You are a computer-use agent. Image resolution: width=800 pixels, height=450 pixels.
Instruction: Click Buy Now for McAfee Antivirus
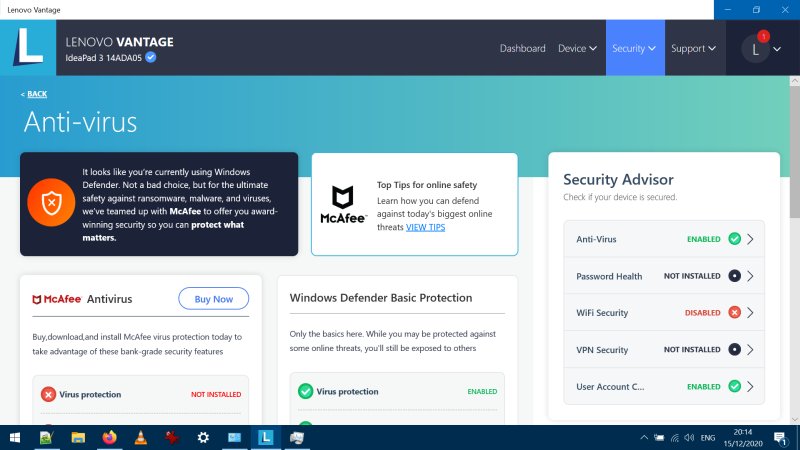click(213, 299)
